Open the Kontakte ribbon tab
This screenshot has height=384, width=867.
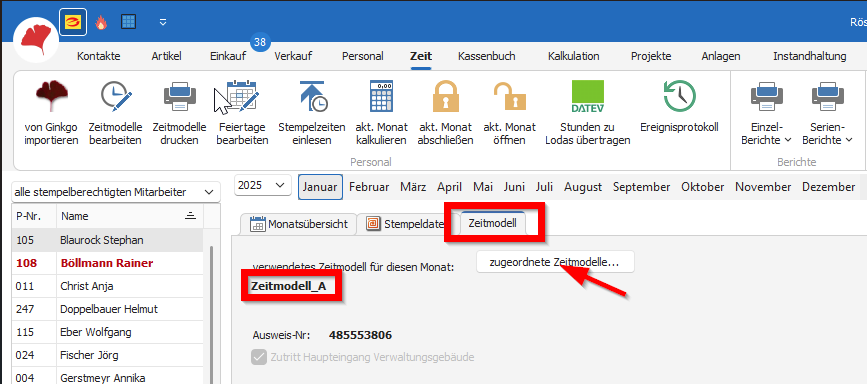coord(98,56)
